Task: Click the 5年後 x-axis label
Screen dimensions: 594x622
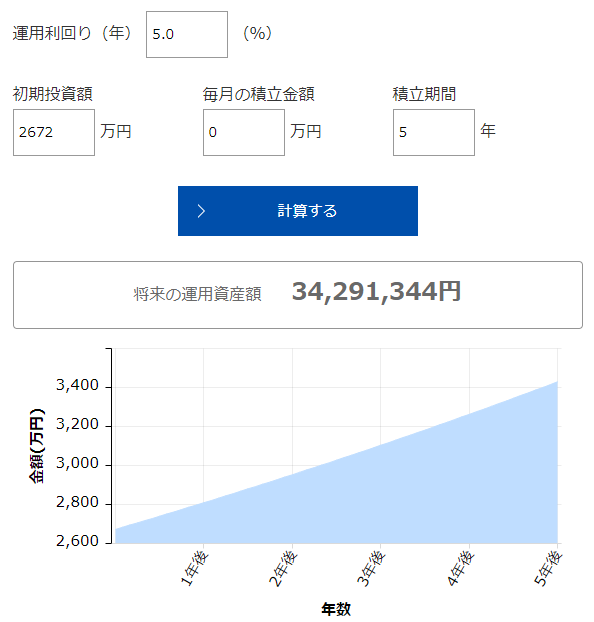Action: click(548, 569)
